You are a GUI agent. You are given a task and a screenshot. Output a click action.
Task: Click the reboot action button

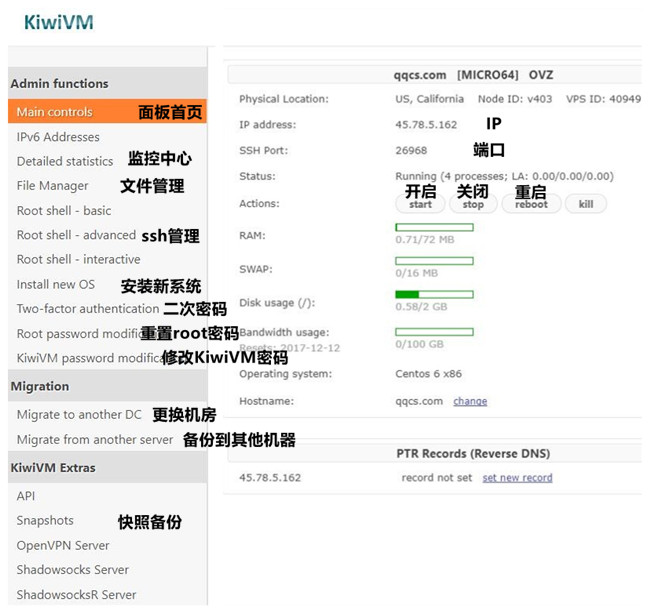coord(531,204)
